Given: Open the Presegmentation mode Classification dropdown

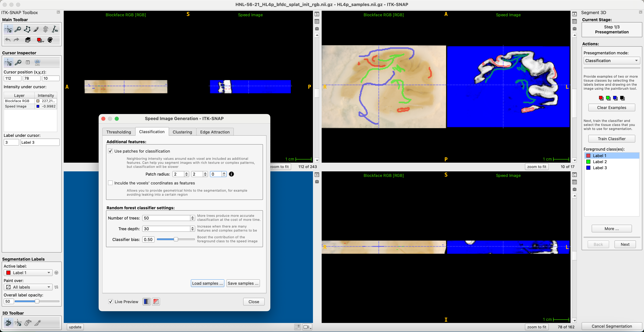Looking at the screenshot, I should [612, 61].
